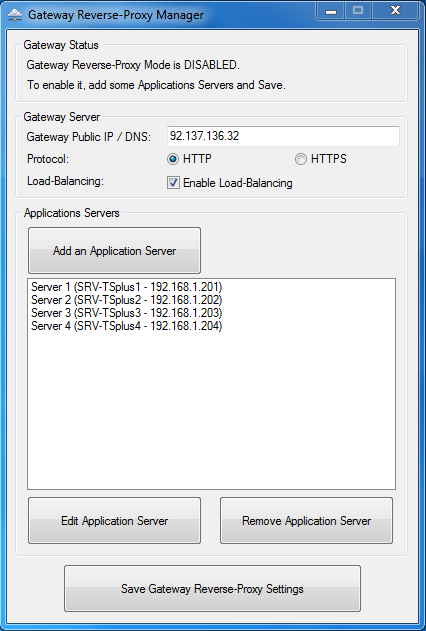Screen dimensions: 426x631
Task: Click the Gateway Public IP / DNS field
Action: click(x=283, y=136)
